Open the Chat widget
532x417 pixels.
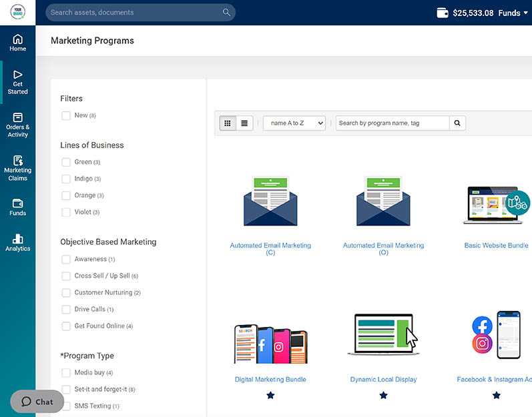37,402
